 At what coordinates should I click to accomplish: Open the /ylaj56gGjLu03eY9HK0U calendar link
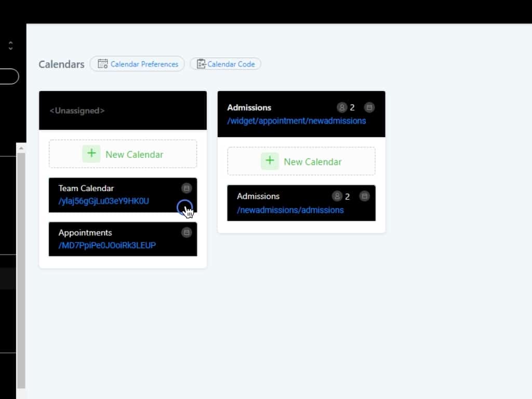click(x=103, y=201)
